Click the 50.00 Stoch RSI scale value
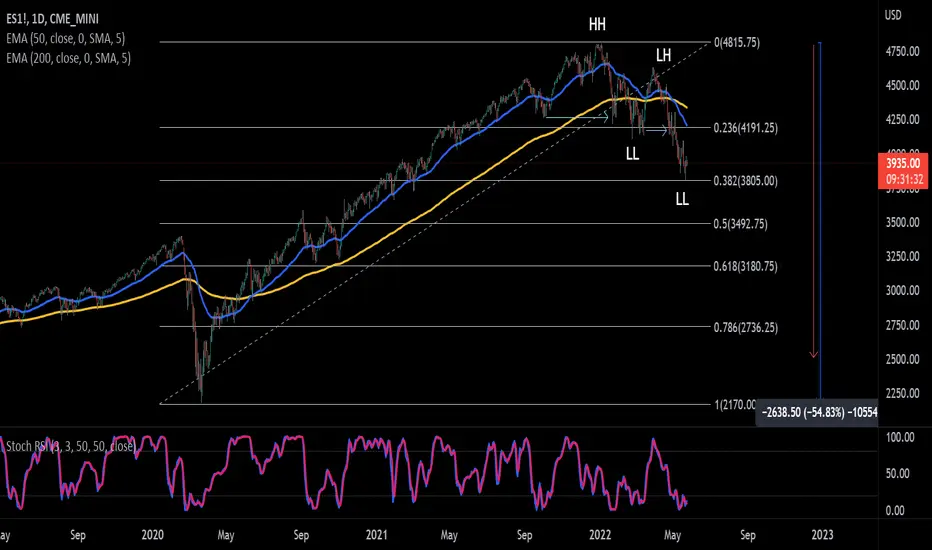The image size is (932, 550). click(898, 474)
